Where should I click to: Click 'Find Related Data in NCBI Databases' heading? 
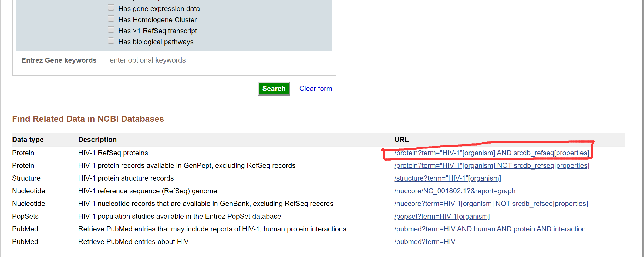88,119
